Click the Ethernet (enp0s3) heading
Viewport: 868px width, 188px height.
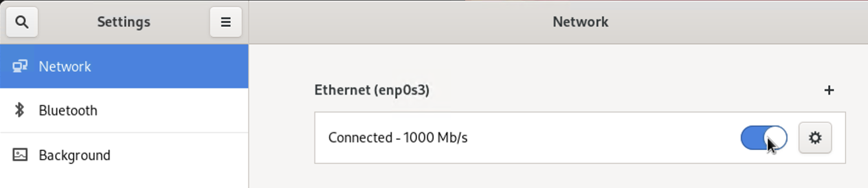[372, 90]
